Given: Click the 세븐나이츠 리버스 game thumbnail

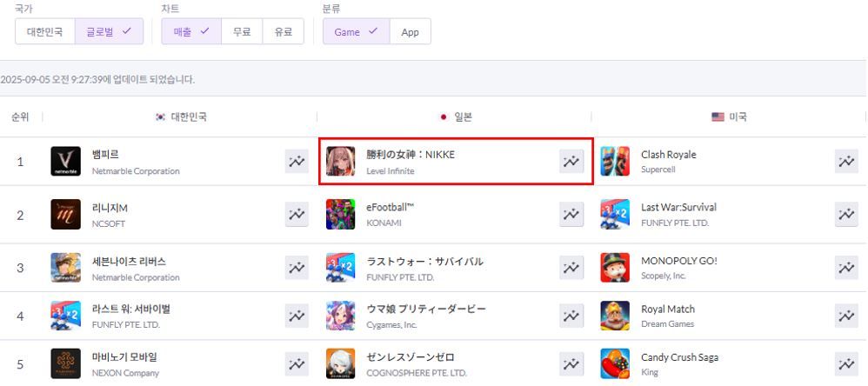Looking at the screenshot, I should click(65, 268).
